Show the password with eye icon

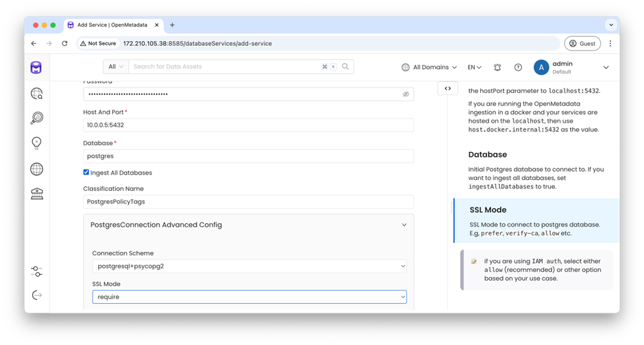pos(406,94)
